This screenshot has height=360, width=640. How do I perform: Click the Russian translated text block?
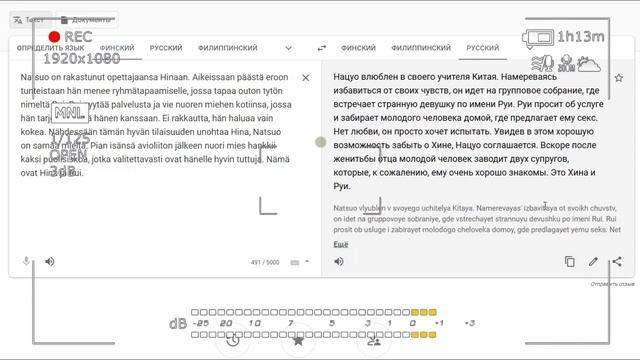pos(469,131)
